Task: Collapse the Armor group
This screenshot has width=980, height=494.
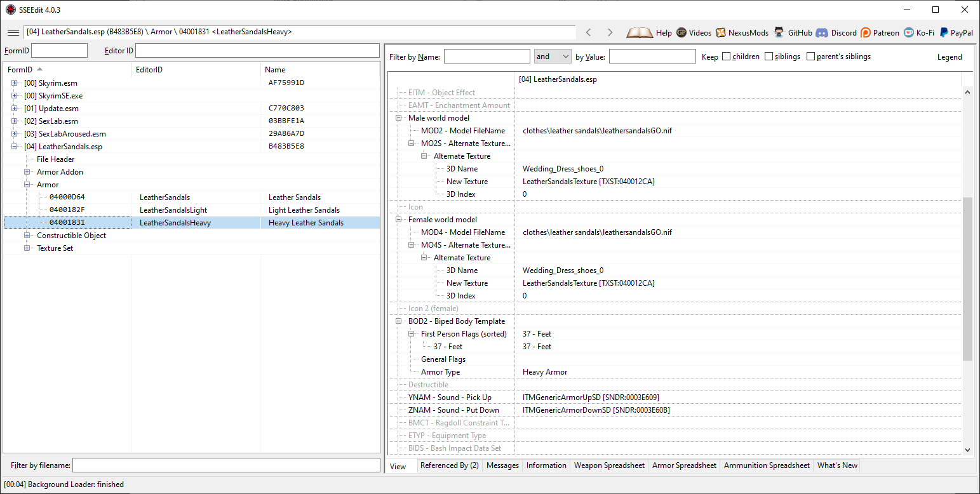Action: (x=27, y=185)
